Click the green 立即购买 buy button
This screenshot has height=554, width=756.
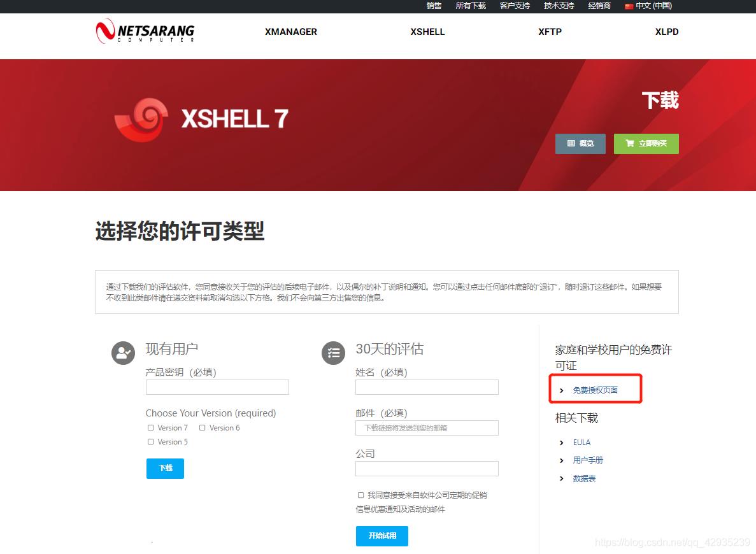646,144
